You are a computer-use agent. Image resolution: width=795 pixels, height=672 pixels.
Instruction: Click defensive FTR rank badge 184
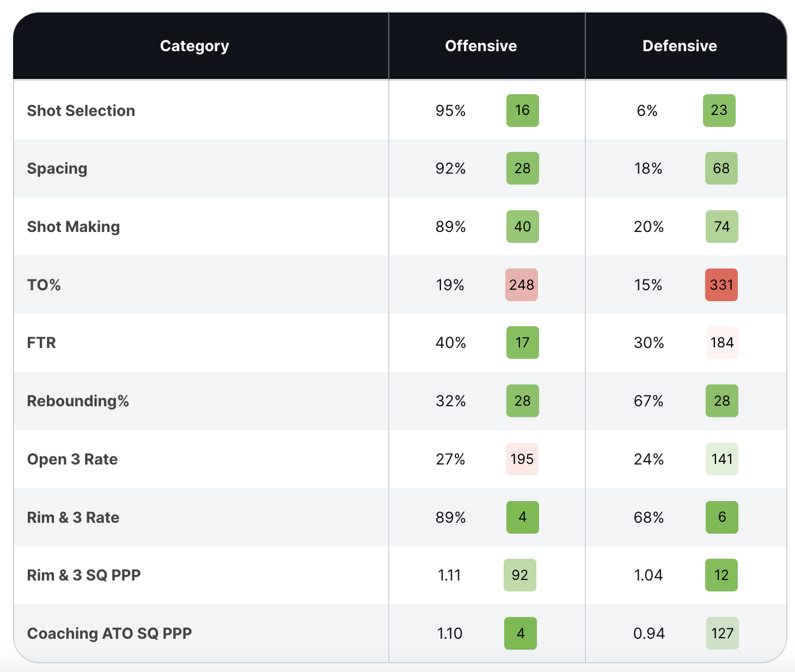pyautogui.click(x=722, y=343)
